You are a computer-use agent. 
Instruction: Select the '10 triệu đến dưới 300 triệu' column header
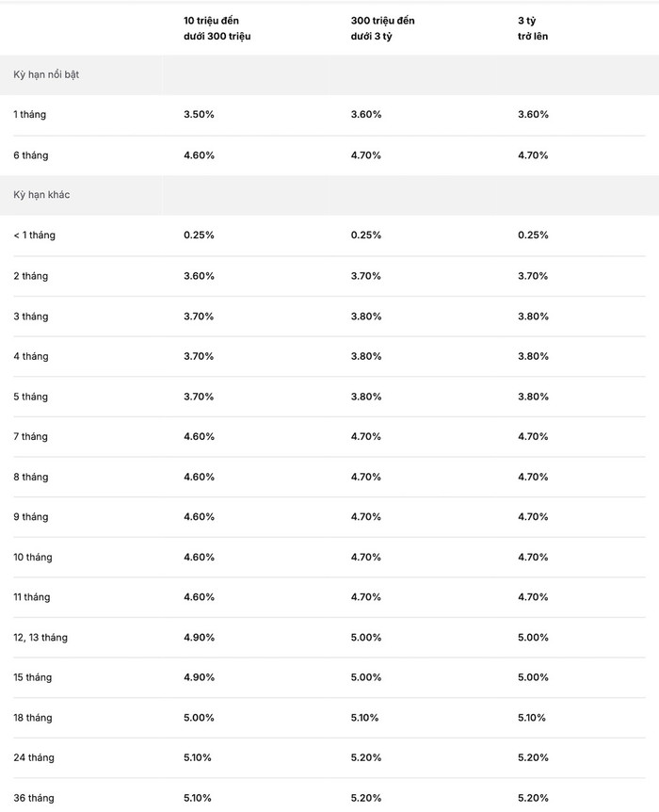(217, 28)
